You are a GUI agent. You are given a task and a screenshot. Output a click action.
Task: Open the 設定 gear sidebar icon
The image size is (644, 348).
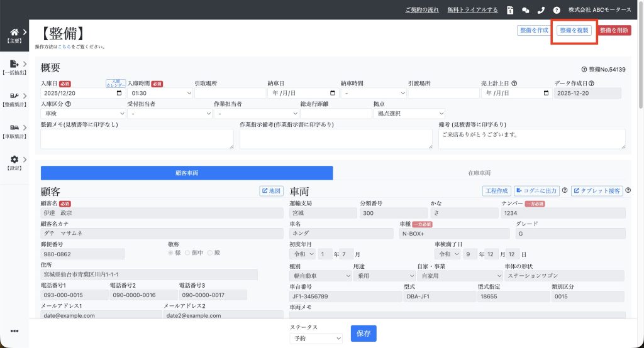tap(14, 160)
